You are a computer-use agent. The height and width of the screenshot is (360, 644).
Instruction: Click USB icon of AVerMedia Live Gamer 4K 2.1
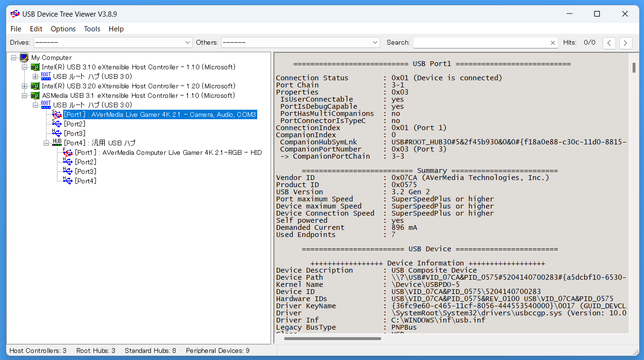pyautogui.click(x=56, y=114)
